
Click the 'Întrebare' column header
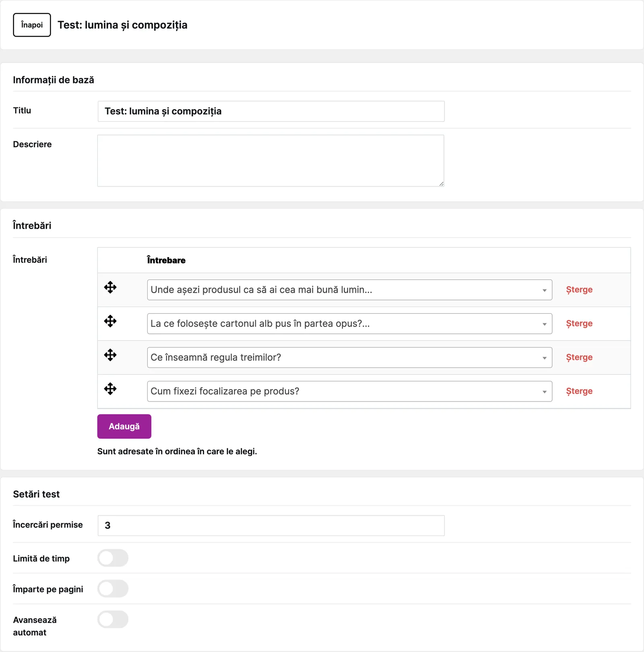coord(166,260)
